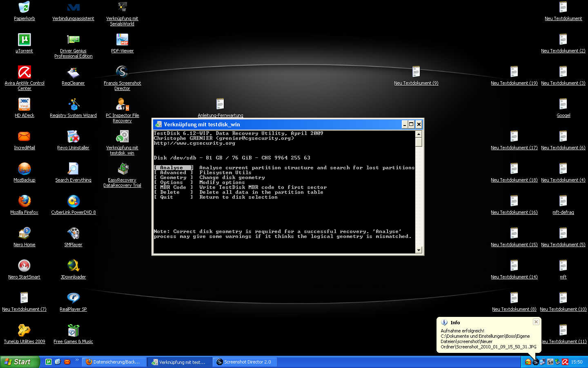Click the Quit entry in TestDisk menu
Screen dimensions: 588x368
173,197
